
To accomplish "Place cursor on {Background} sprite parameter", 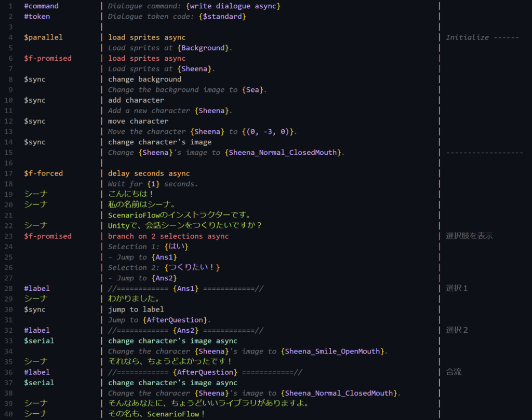I will (x=202, y=48).
